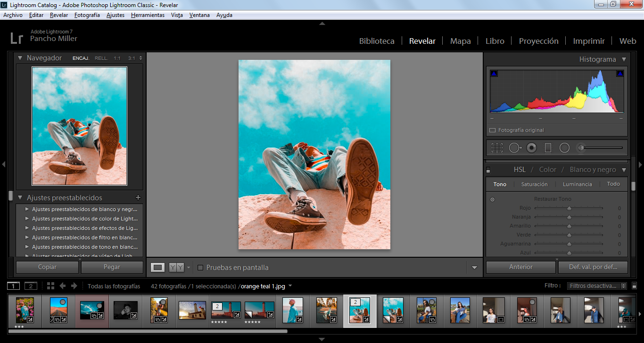Click the Def. val. por def... button
Image resolution: width=644 pixels, height=343 pixels.
pos(593,267)
